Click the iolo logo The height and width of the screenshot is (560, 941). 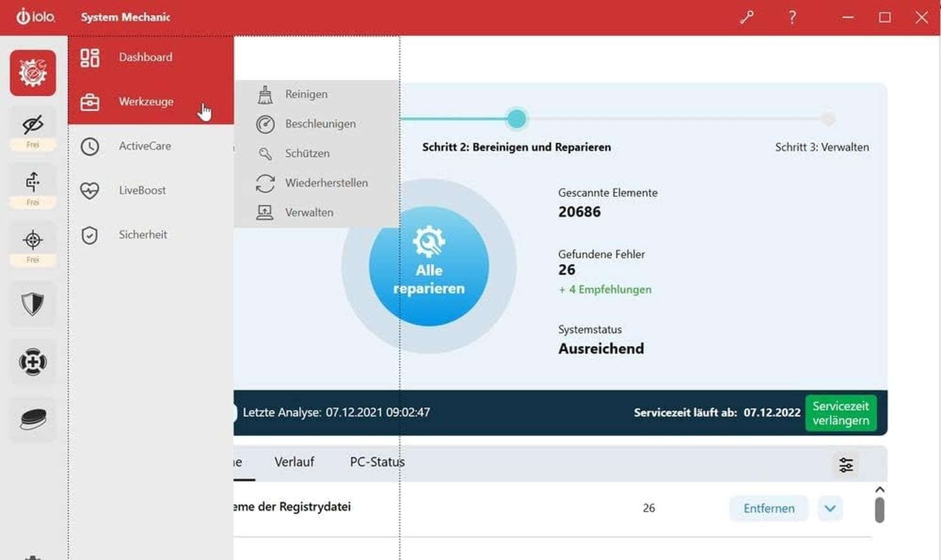[35, 16]
